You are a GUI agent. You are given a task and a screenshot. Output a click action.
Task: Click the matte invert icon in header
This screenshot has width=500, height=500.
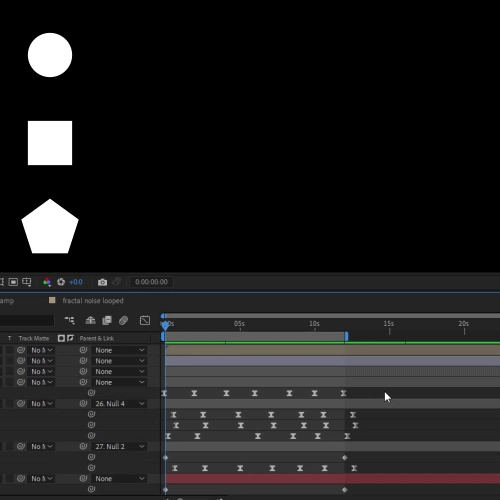70,338
